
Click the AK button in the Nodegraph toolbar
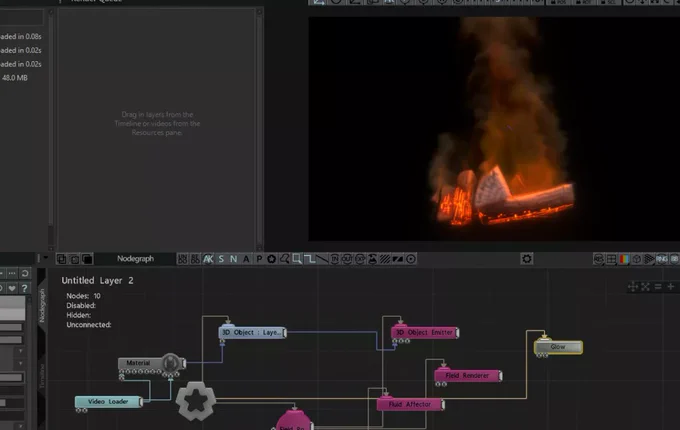point(208,259)
